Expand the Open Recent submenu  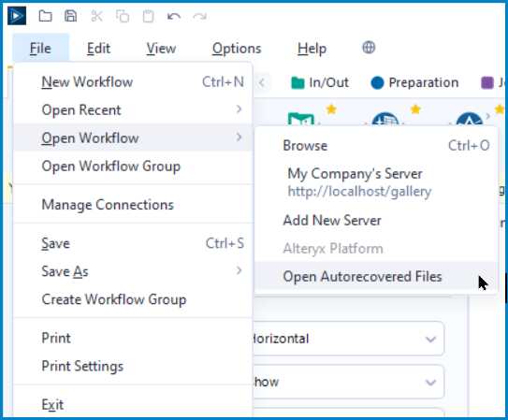(133, 109)
